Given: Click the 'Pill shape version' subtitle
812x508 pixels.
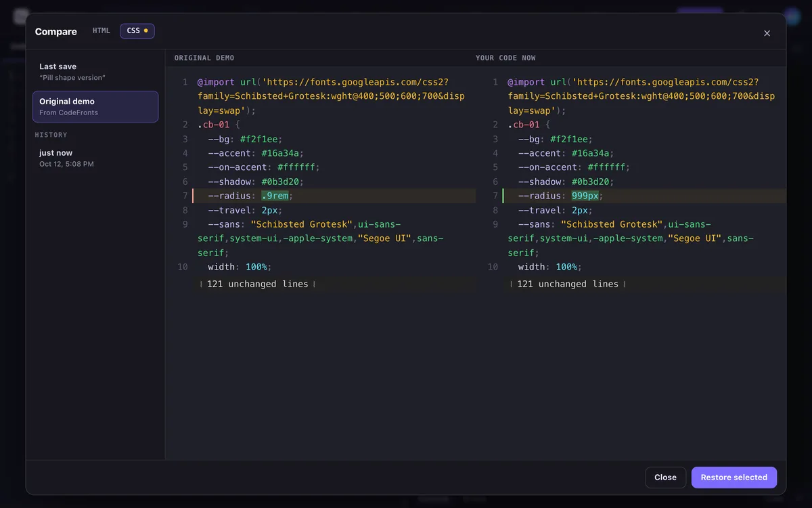Looking at the screenshot, I should point(72,78).
